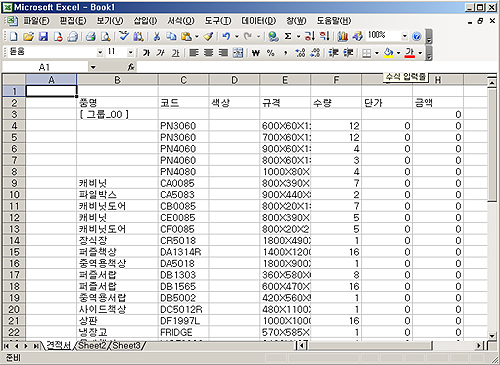Apply comma style formatting
500x365 pixels.
(285, 53)
